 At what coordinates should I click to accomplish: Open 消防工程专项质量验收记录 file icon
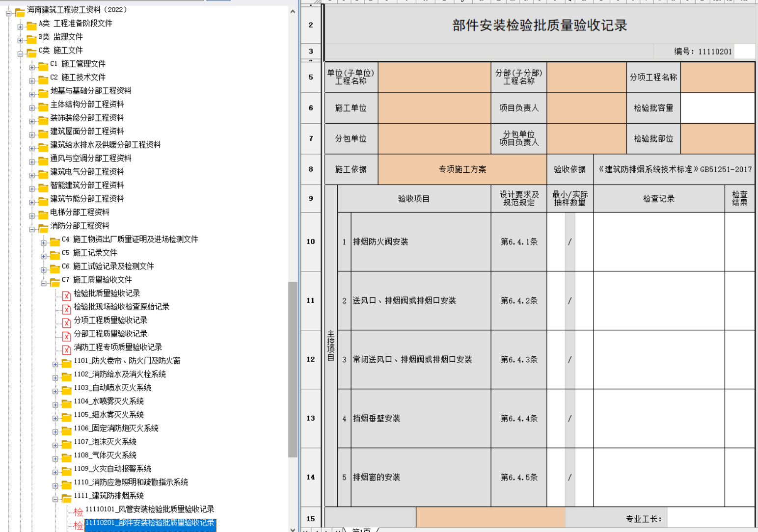pyautogui.click(x=66, y=349)
